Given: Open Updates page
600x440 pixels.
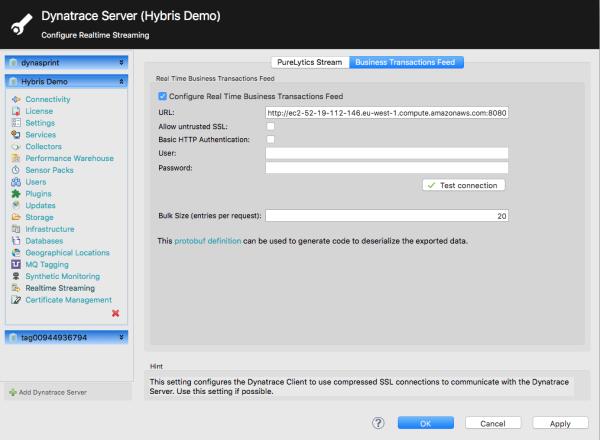Looking at the screenshot, I should coord(41,205).
